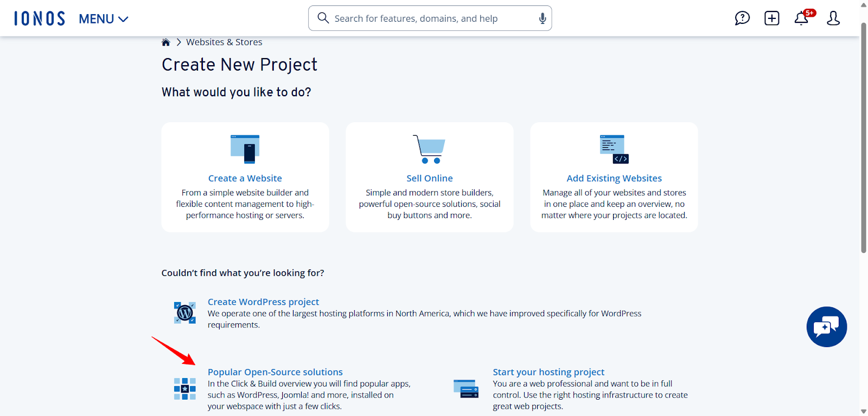
Task: Click the add new plus icon
Action: pos(772,18)
